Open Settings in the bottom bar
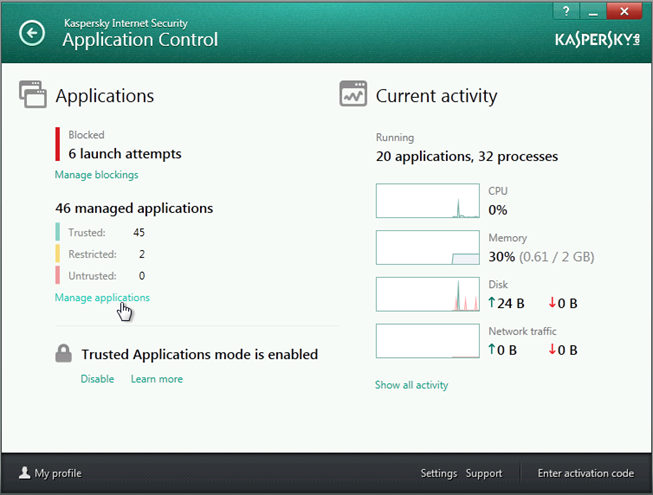 coord(439,473)
